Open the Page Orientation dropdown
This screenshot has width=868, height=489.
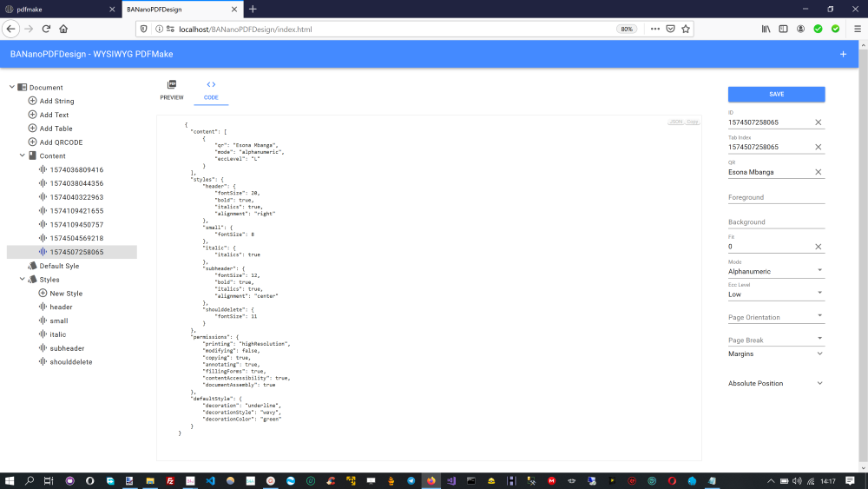pyautogui.click(x=776, y=317)
